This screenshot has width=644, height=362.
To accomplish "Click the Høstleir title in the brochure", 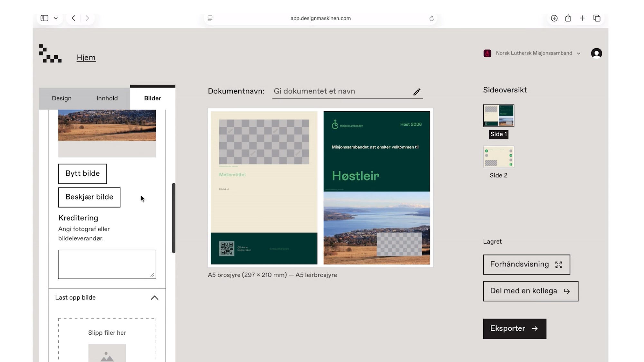I will tap(355, 176).
